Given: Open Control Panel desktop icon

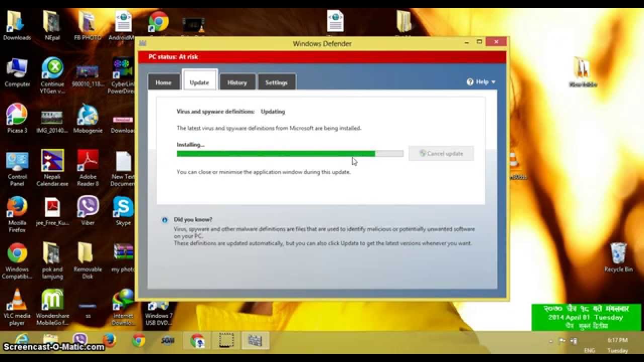Looking at the screenshot, I should point(17,168).
